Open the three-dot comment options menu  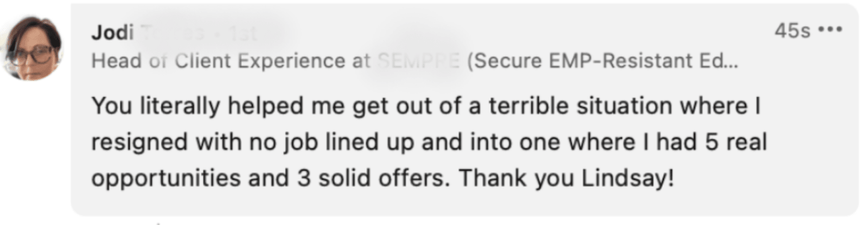click(831, 30)
